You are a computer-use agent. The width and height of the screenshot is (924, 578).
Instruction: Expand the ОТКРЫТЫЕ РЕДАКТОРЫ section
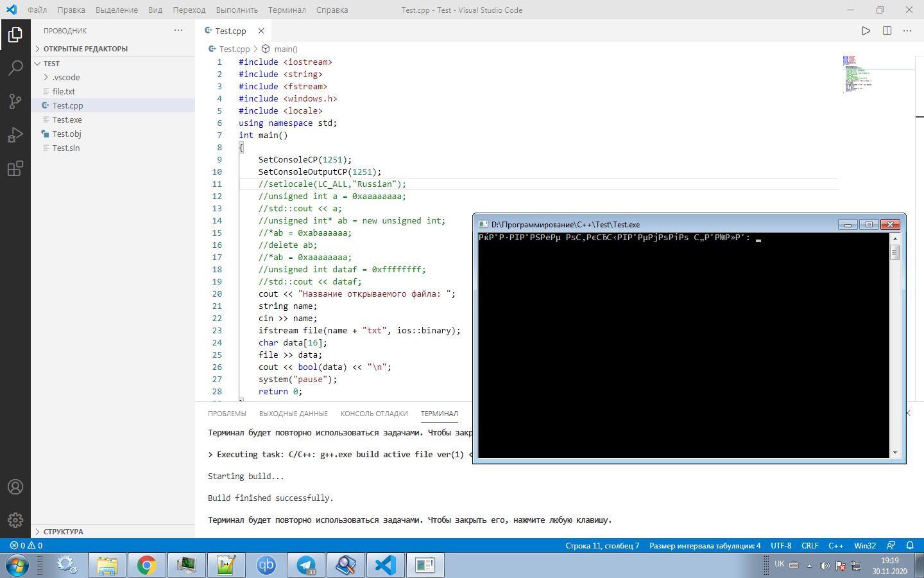pyautogui.click(x=85, y=49)
